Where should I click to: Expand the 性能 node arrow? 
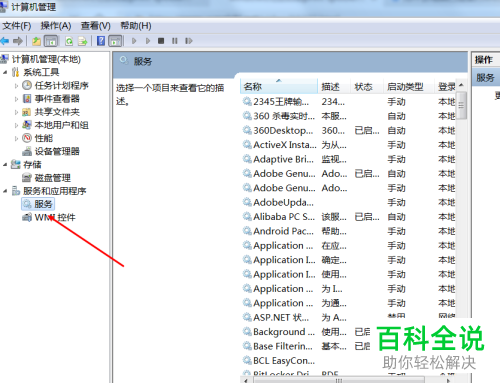click(16, 138)
